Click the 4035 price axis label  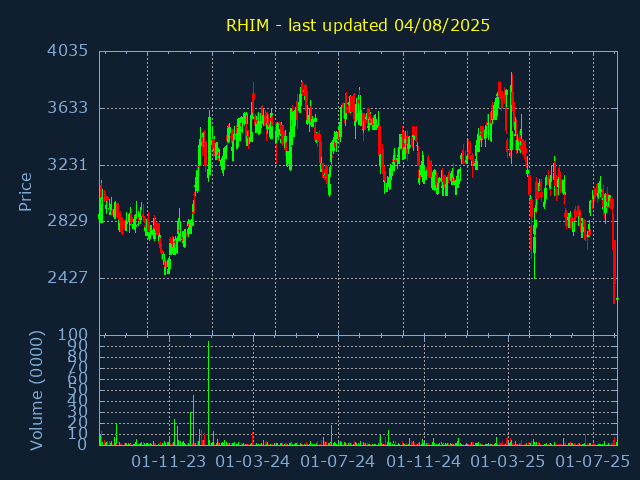67,51
